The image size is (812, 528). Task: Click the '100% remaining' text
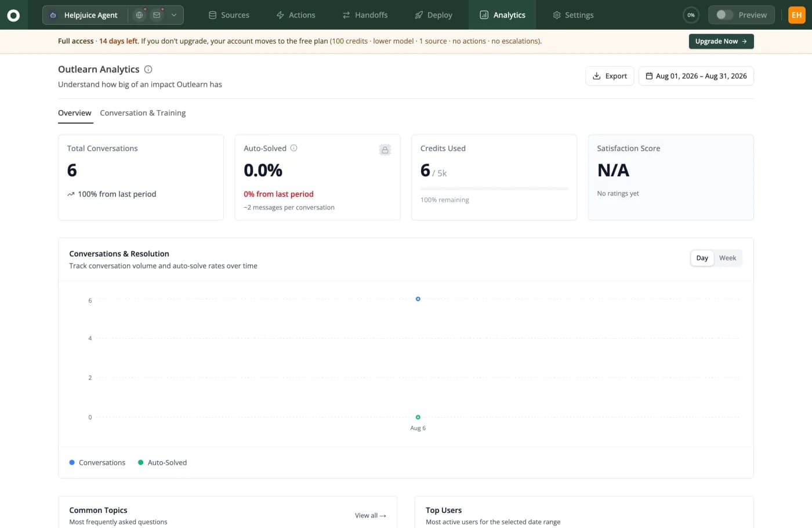445,200
